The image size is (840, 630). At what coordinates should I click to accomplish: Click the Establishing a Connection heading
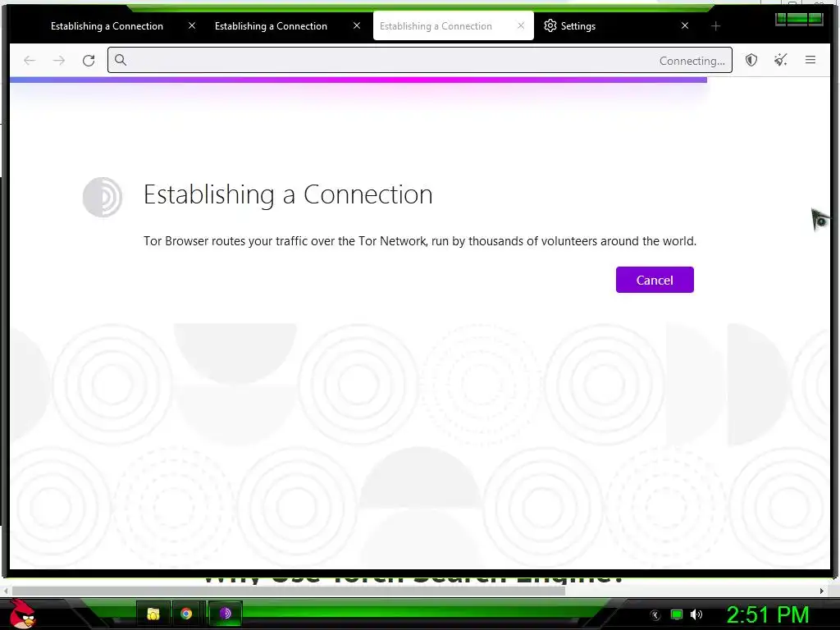tap(288, 194)
